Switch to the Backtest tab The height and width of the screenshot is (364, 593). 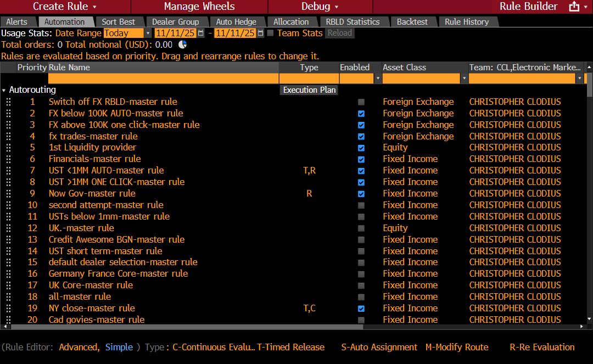[412, 22]
